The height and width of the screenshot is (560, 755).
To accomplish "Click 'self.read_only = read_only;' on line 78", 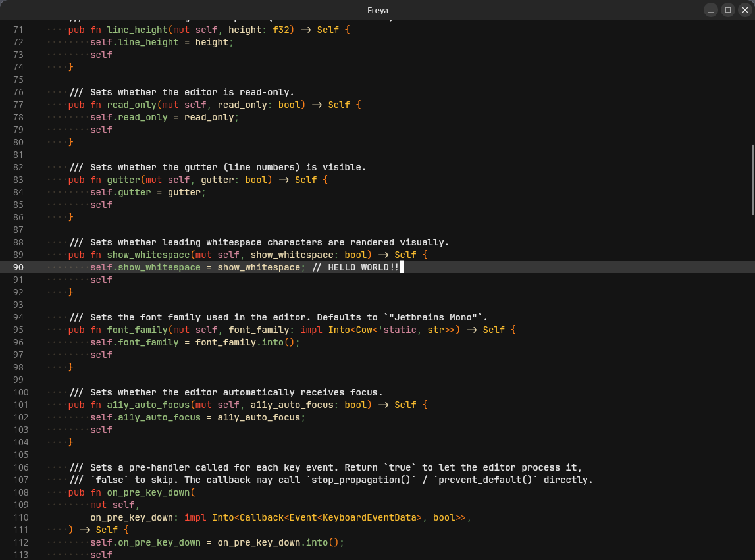I will (165, 118).
